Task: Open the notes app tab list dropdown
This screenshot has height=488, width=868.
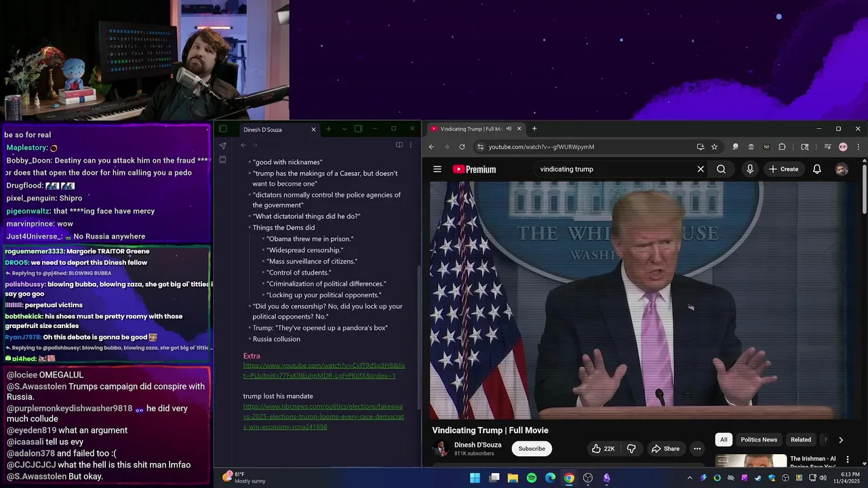Action: coord(344,129)
